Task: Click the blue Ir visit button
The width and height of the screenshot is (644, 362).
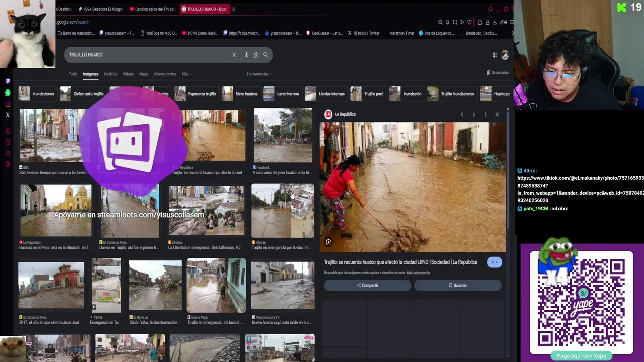Action: pyautogui.click(x=494, y=262)
